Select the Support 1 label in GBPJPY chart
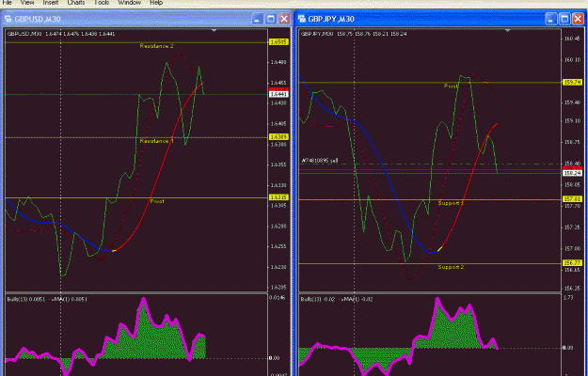Viewport: 588px width, 376px height. tap(452, 203)
